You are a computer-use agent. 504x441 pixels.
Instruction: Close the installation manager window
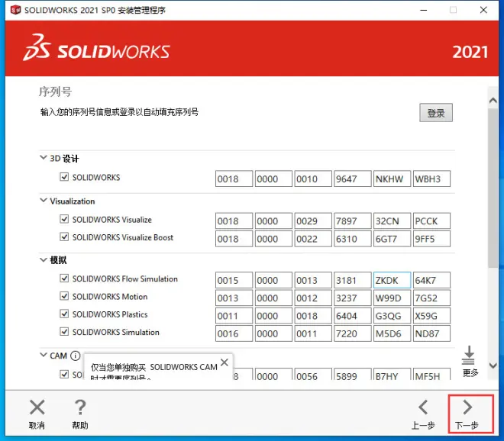483,10
